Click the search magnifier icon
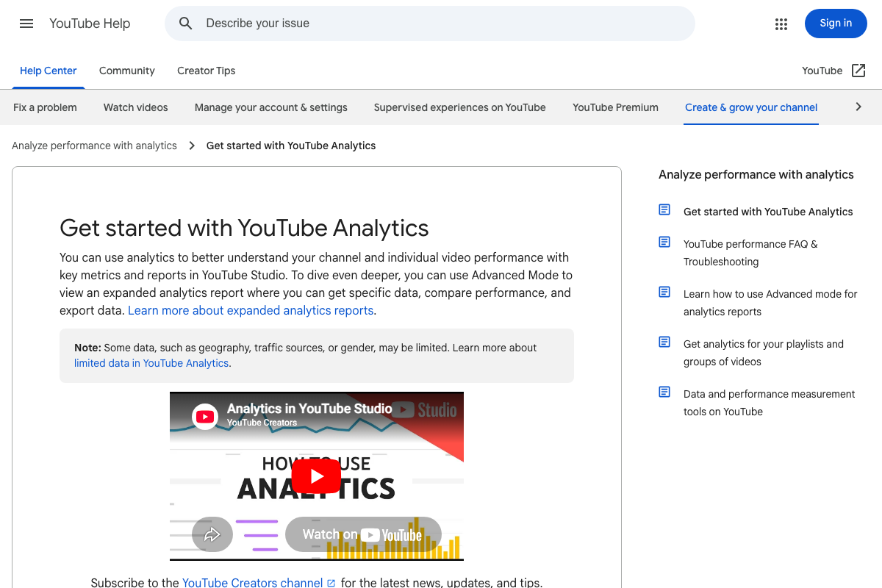This screenshot has width=882, height=588. 186,24
